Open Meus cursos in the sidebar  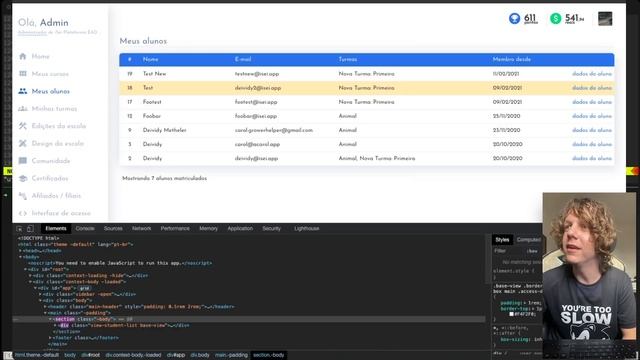50,74
